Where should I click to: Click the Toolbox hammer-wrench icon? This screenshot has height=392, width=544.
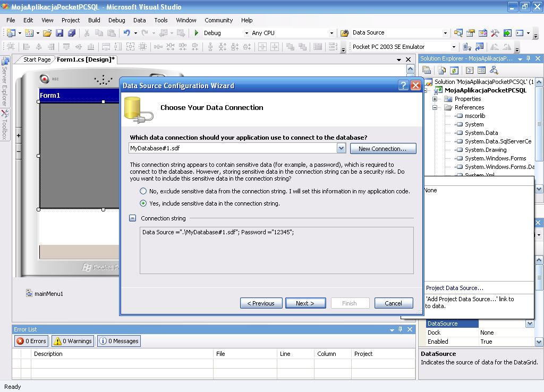tap(495, 33)
